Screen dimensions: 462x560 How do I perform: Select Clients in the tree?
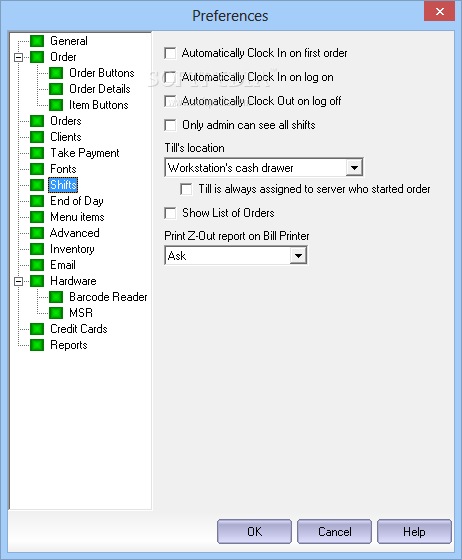point(66,137)
